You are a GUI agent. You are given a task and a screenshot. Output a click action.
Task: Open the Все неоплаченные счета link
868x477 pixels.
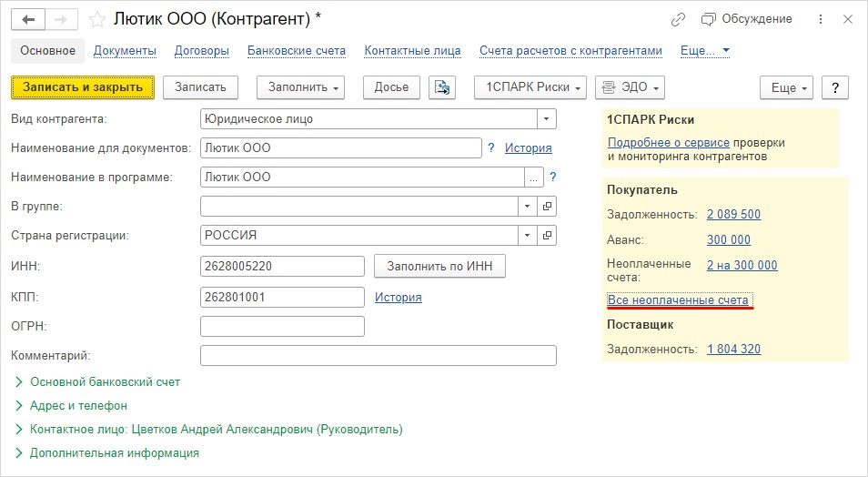678,299
